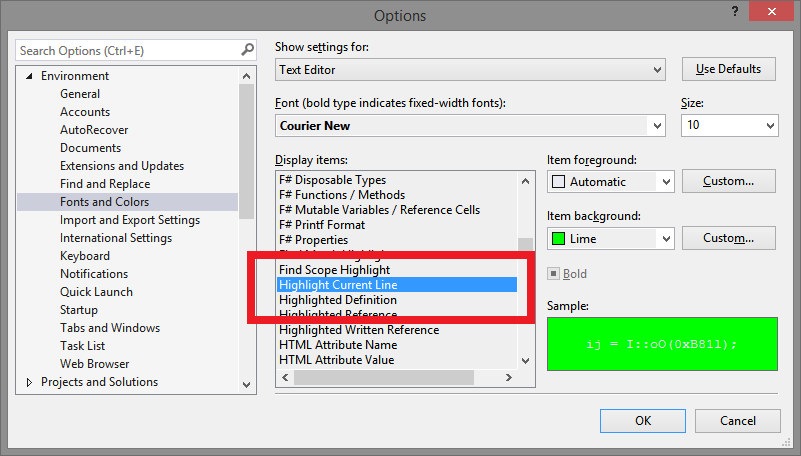Image resolution: width=801 pixels, height=456 pixels.
Task: Select F# Mutable Variables / Reference Cells
Action: [397, 210]
